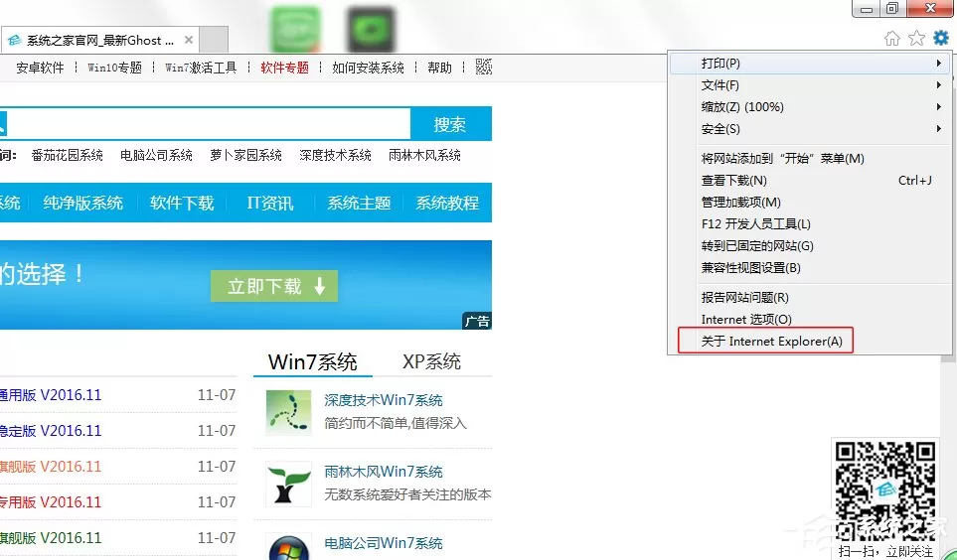
Task: Click the 立即下载 green button
Action: pyautogui.click(x=274, y=286)
